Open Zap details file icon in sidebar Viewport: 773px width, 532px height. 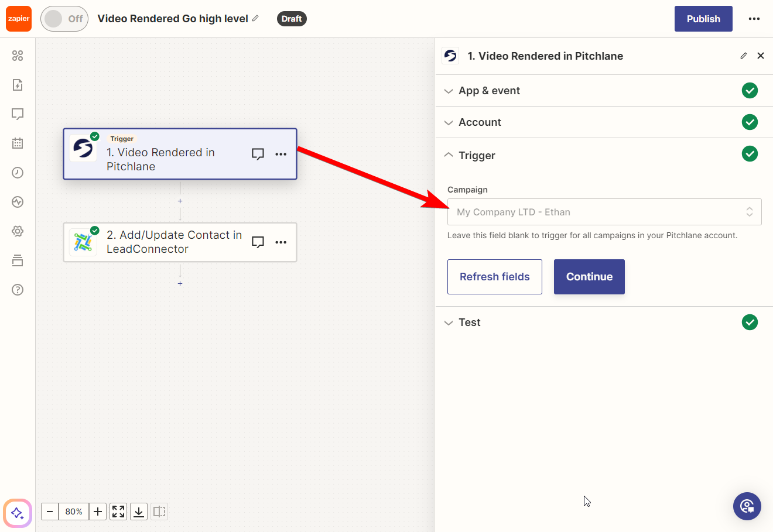[18, 85]
